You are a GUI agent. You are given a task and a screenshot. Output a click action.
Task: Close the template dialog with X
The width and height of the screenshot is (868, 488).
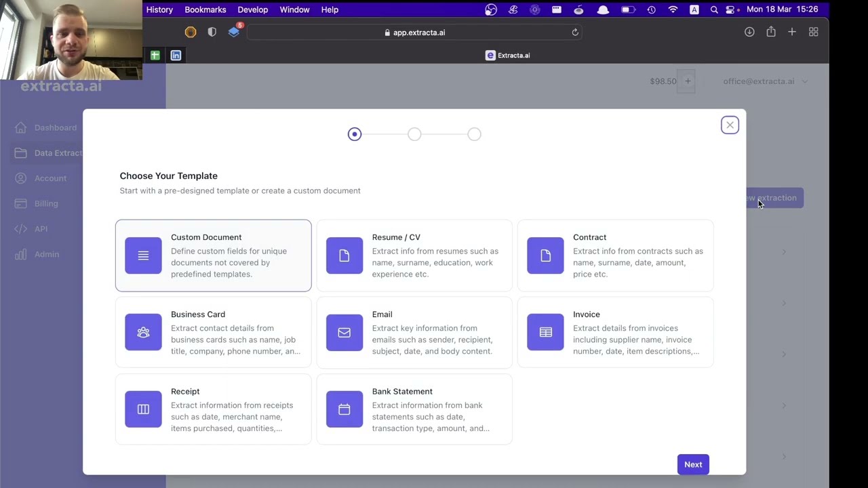coord(730,125)
